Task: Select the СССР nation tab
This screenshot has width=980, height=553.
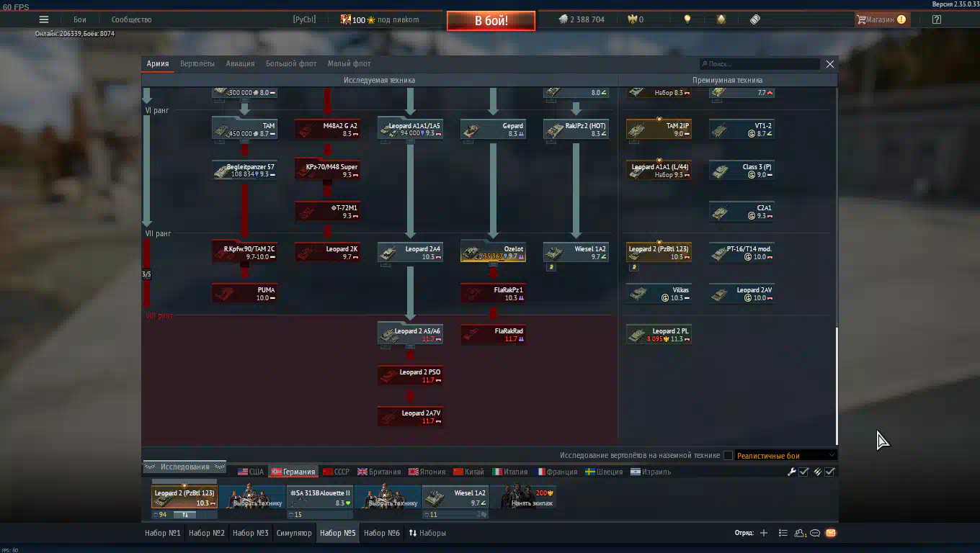Action: pyautogui.click(x=336, y=472)
